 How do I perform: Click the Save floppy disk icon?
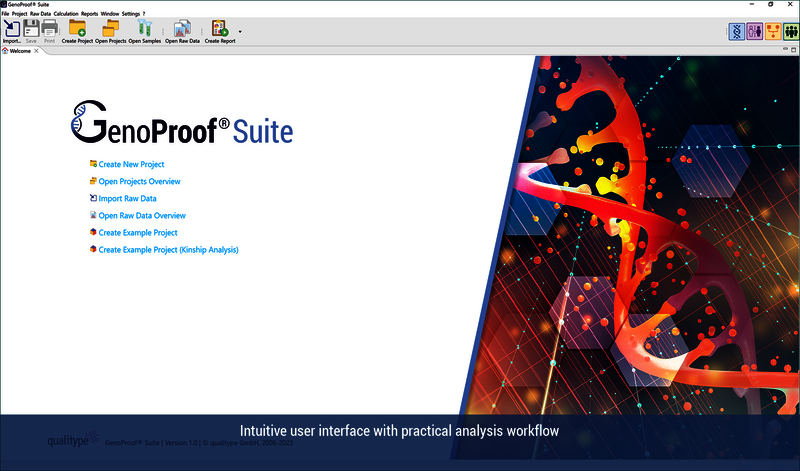31,29
